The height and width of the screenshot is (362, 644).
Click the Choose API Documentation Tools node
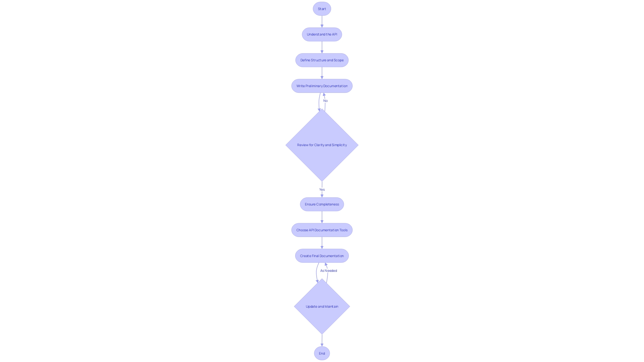click(322, 230)
